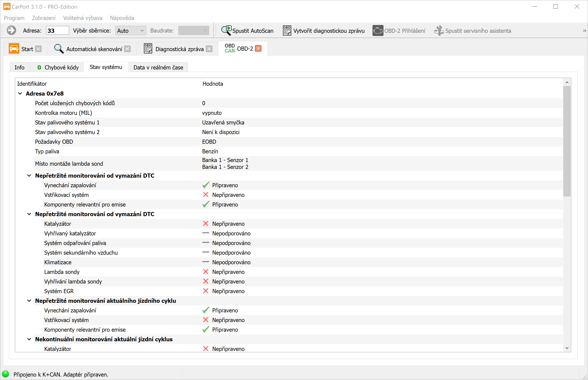The height and width of the screenshot is (380, 588).
Task: Close the Automatické skenování tab
Action: click(x=127, y=49)
